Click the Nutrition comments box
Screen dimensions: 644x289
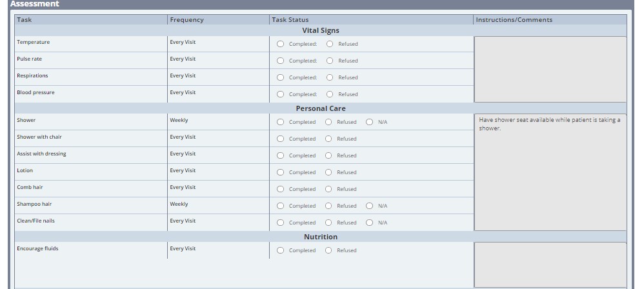click(550, 264)
